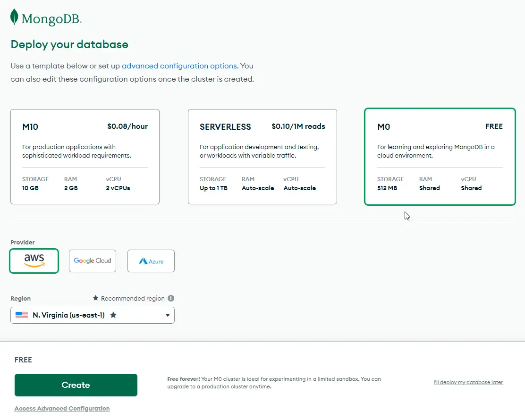
Task: Select the Azure provider option
Action: pos(151,260)
